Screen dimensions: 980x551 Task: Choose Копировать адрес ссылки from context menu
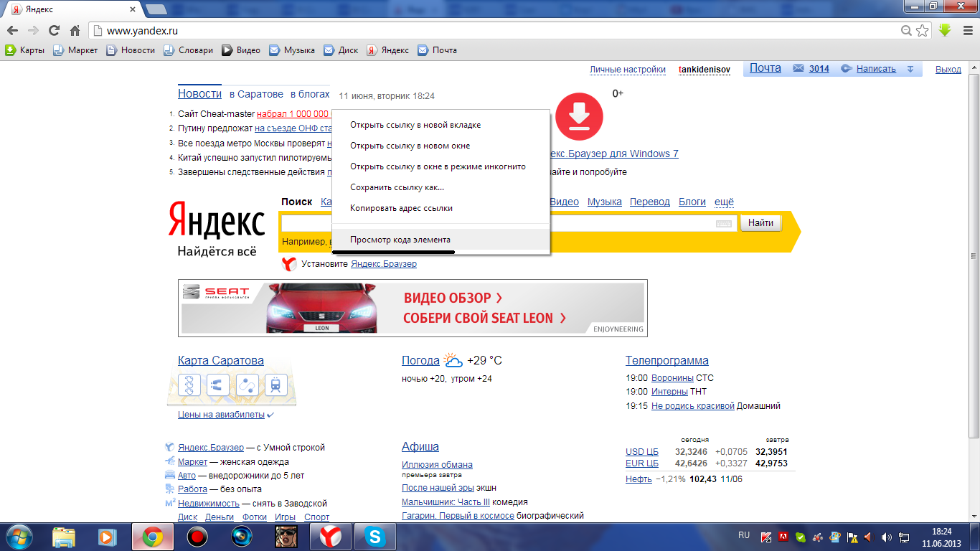click(401, 208)
